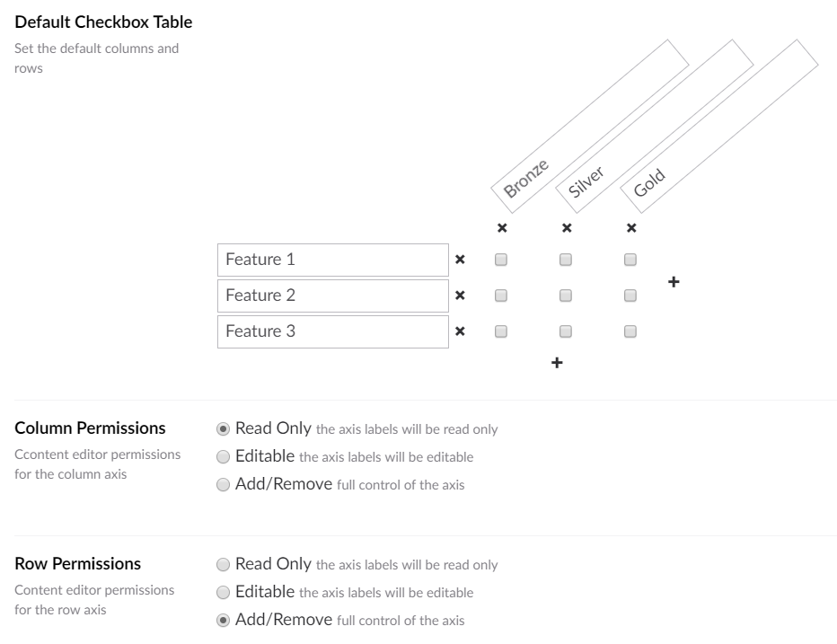Add a new column with the plus icon
The height and width of the screenshot is (644, 837).
pos(674,281)
